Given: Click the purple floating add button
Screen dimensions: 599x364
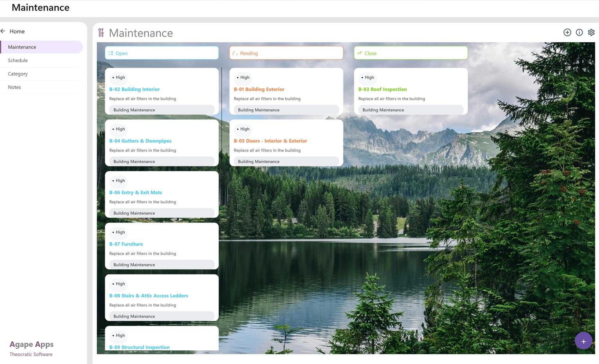Looking at the screenshot, I should point(583,341).
